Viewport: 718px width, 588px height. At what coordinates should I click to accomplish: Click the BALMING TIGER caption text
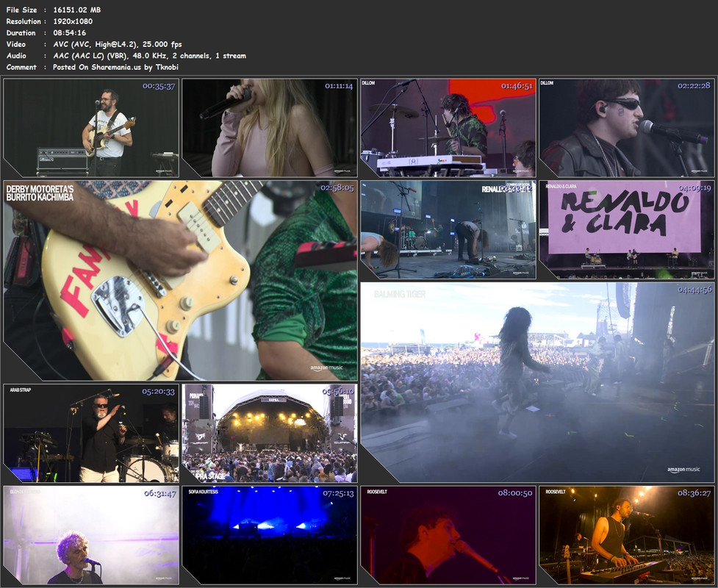pos(400,294)
